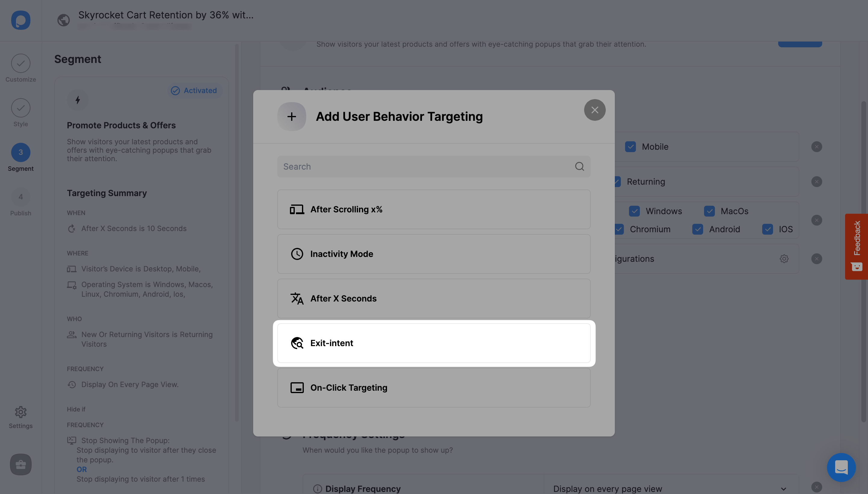Click the close button on modal
868x494 pixels.
click(594, 110)
